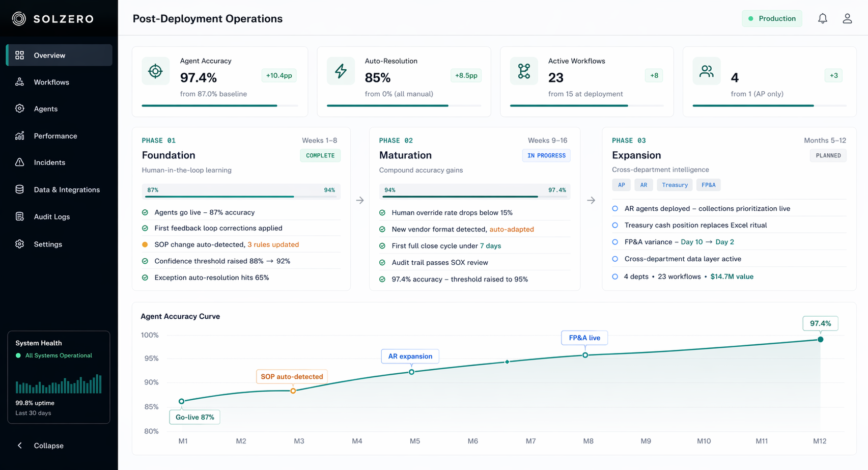Click the SOP auto-detected chart marker
This screenshot has width=868, height=470.
tap(293, 391)
